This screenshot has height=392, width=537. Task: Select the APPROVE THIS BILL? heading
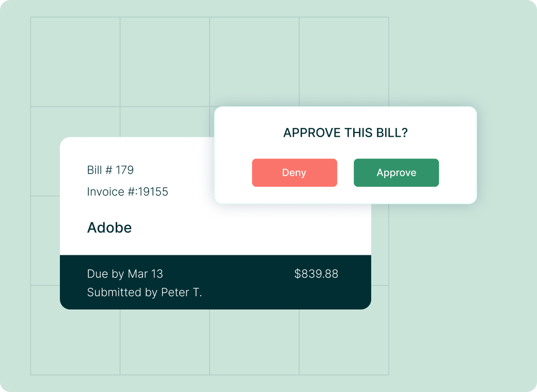(x=345, y=133)
